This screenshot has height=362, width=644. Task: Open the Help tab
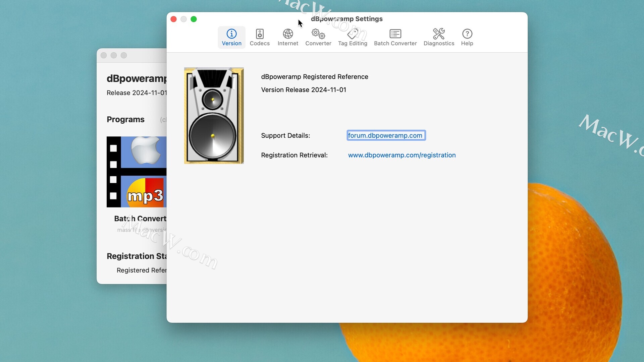coord(467,38)
